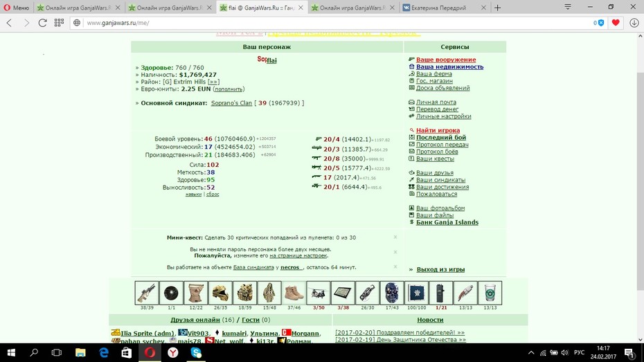This screenshot has height=362, width=644.
Task: Open the rifle item slot 38/39
Action: pyautogui.click(x=147, y=293)
